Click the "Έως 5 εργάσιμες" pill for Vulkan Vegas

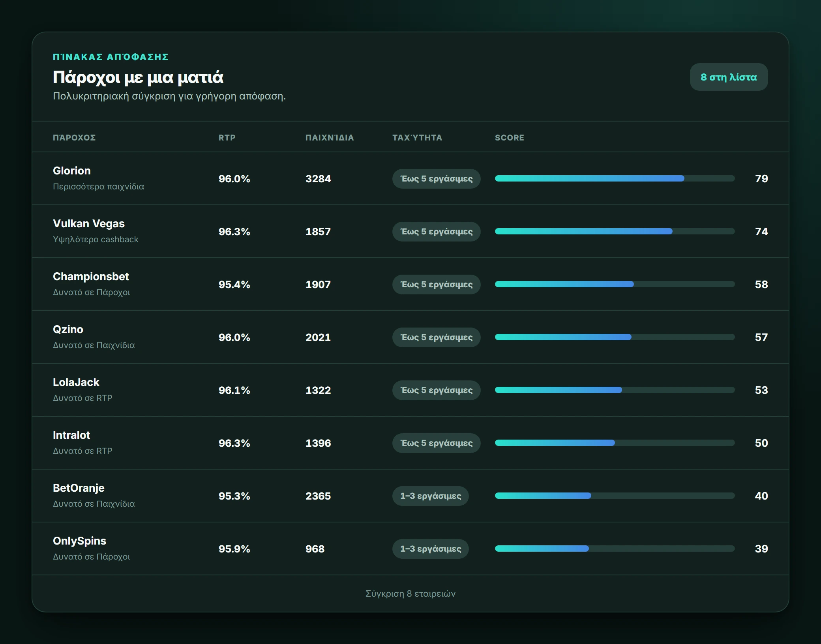(x=437, y=232)
